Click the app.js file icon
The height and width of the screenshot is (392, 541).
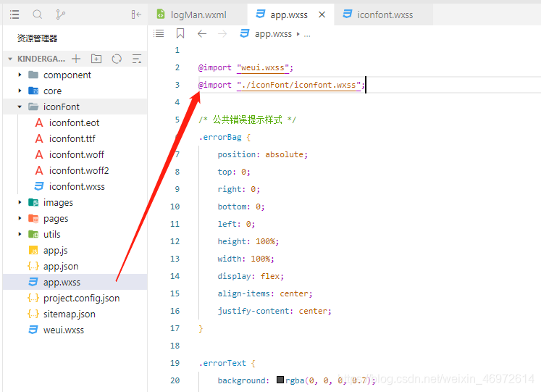(x=33, y=251)
